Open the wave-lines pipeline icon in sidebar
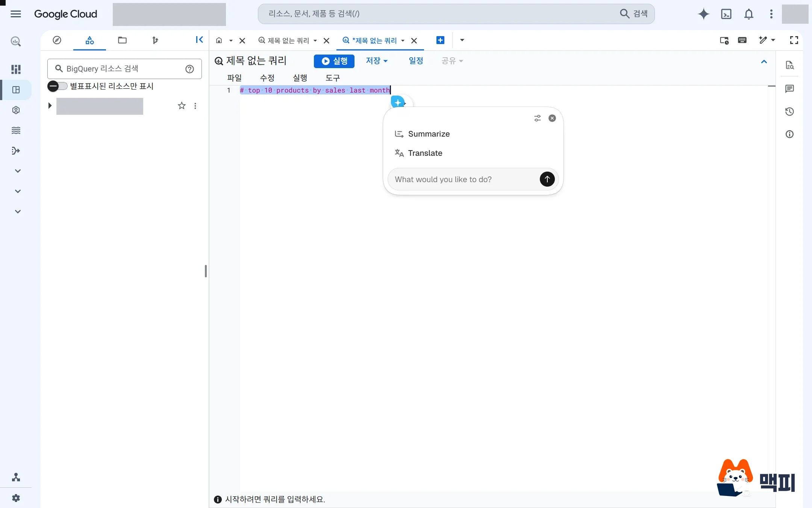812x508 pixels. click(x=16, y=130)
